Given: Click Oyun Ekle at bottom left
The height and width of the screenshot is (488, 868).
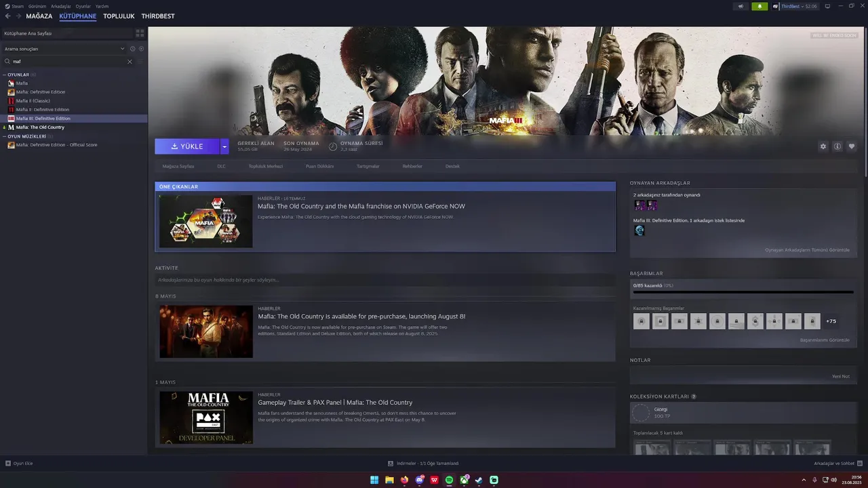Looking at the screenshot, I should pyautogui.click(x=19, y=464).
